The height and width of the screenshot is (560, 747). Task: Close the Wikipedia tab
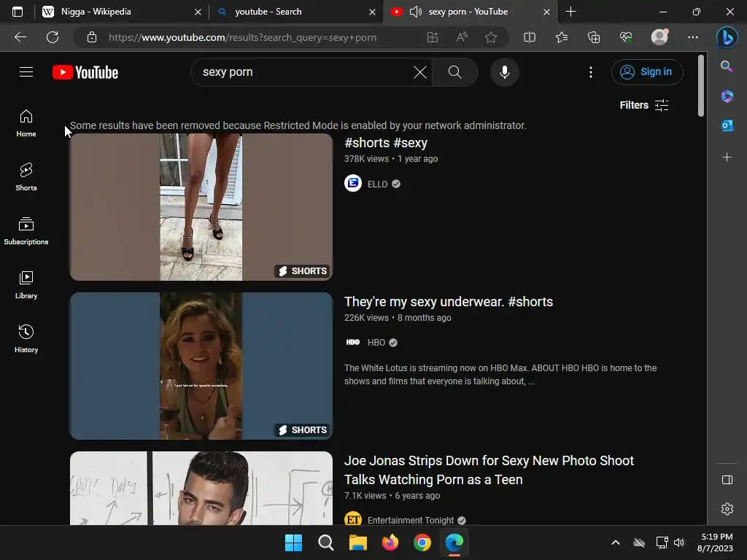click(198, 12)
